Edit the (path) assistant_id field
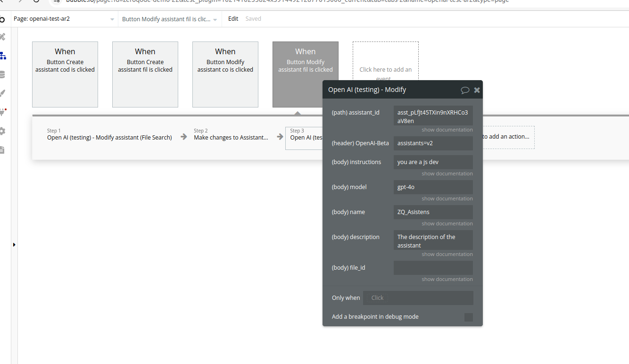The image size is (629, 364). tap(433, 116)
